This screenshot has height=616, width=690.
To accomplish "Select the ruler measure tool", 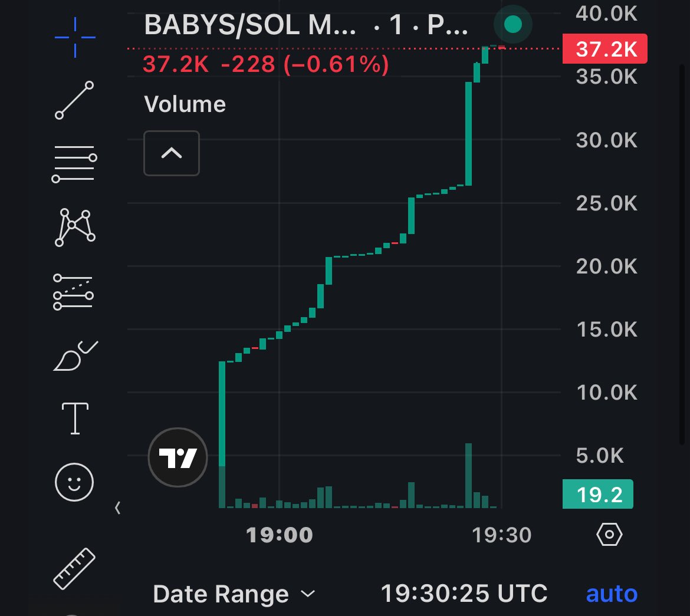I will point(74,568).
